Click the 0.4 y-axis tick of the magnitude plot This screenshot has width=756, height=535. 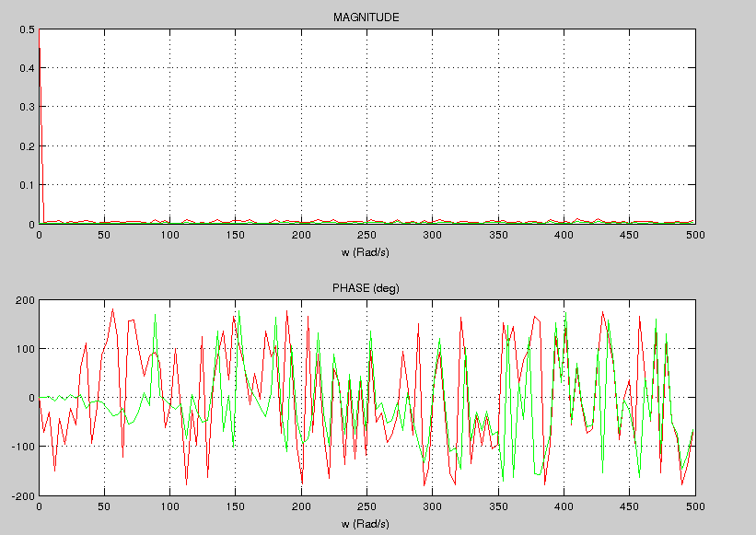tap(27, 68)
